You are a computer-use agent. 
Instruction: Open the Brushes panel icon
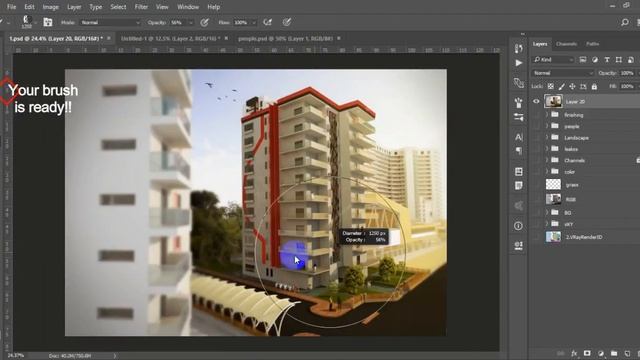click(518, 102)
